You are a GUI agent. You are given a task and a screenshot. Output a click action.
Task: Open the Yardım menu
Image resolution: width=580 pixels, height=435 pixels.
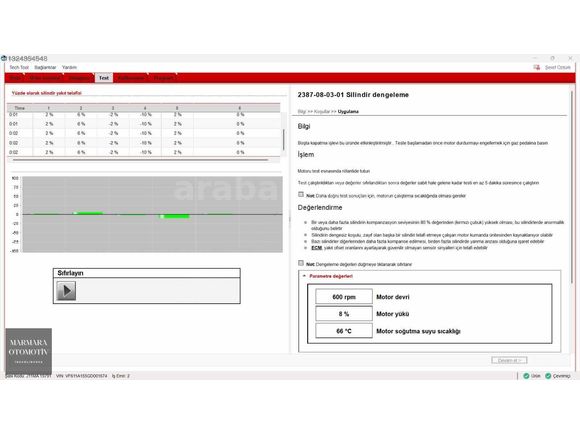click(x=69, y=67)
